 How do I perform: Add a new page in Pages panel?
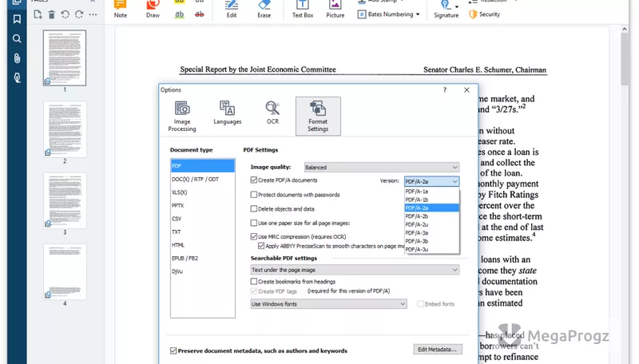pyautogui.click(x=38, y=14)
